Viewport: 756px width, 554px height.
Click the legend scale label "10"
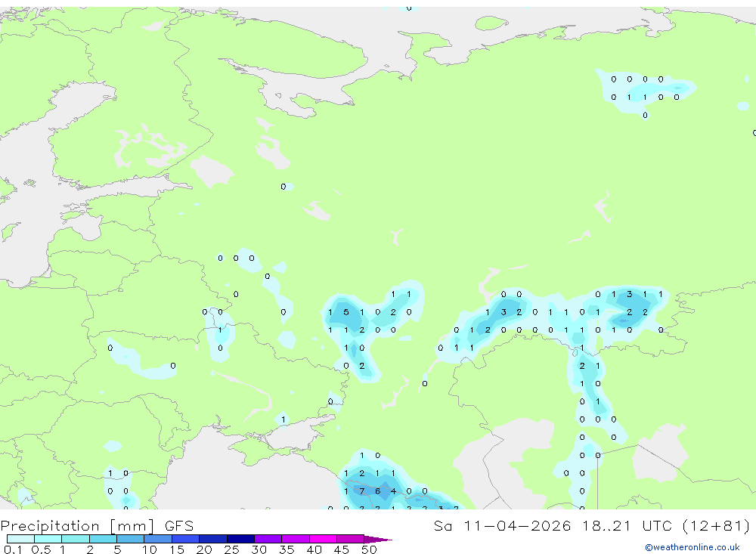tap(149, 549)
